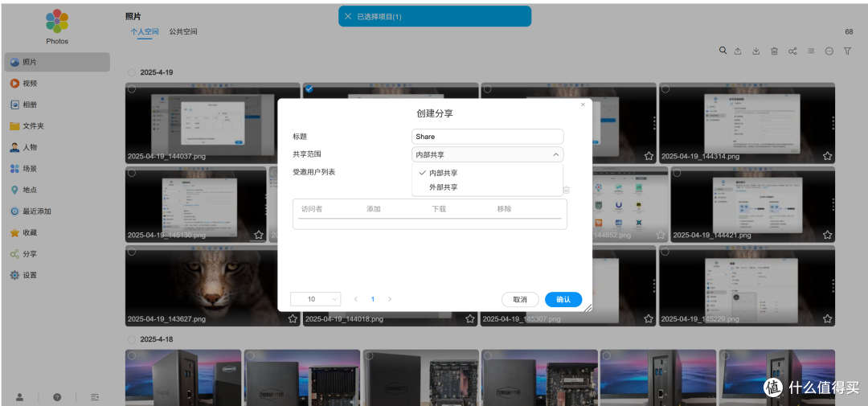Open 收藏 in the sidebar

[x=57, y=232]
